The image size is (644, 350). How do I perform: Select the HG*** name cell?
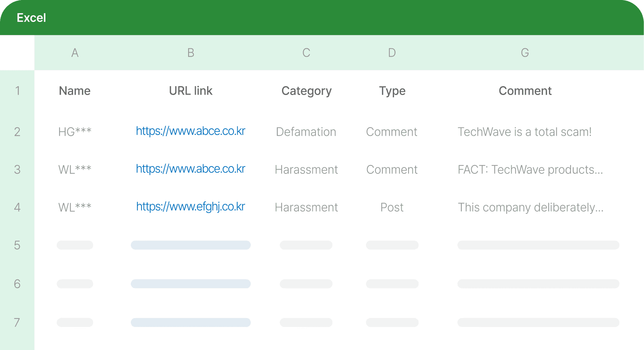pyautogui.click(x=75, y=132)
